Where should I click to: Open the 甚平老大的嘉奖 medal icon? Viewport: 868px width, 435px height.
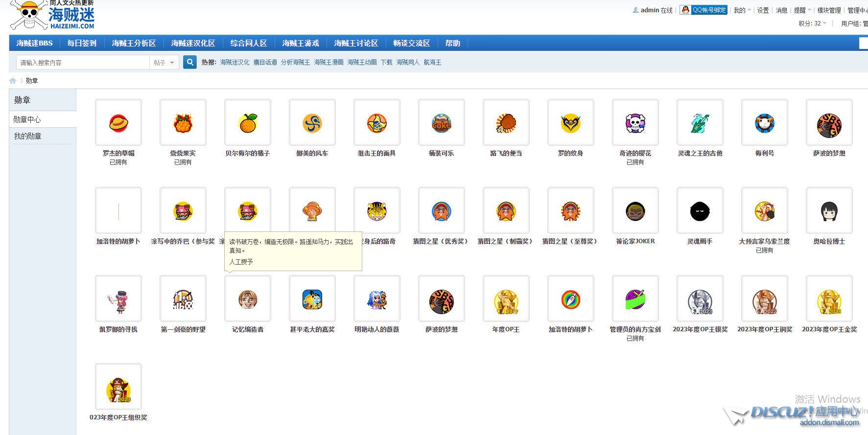(312, 299)
